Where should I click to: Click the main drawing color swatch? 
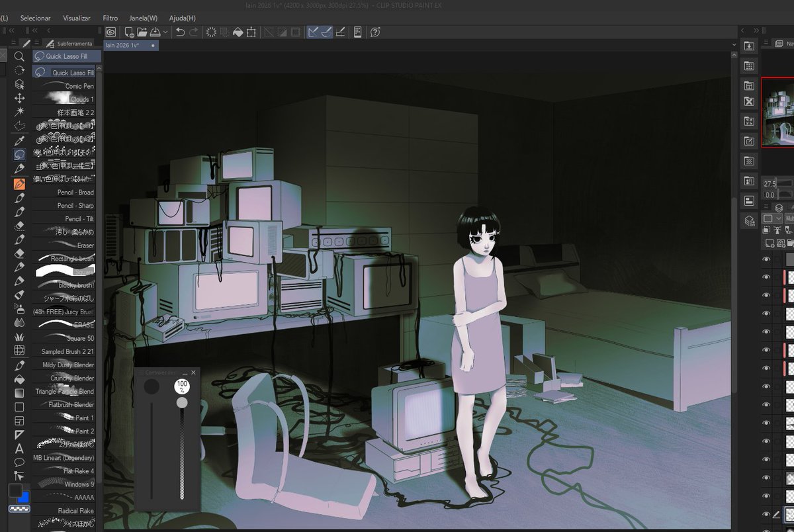point(15,492)
